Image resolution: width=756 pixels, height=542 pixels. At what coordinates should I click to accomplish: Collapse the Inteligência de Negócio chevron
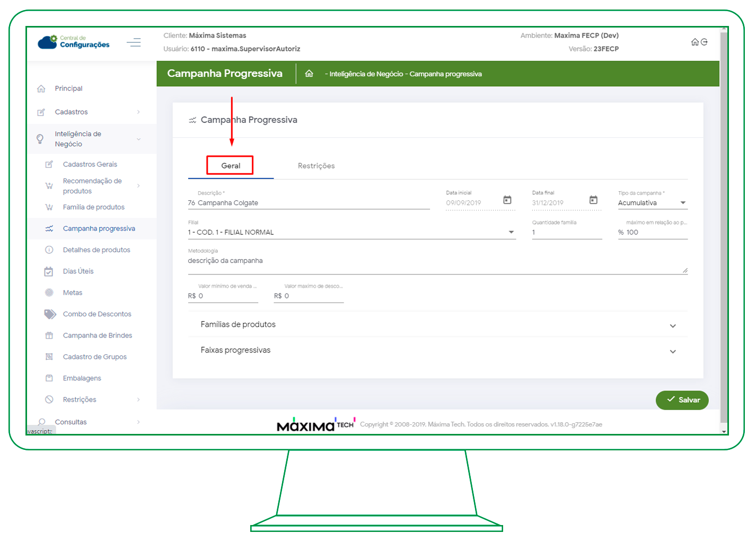(138, 139)
